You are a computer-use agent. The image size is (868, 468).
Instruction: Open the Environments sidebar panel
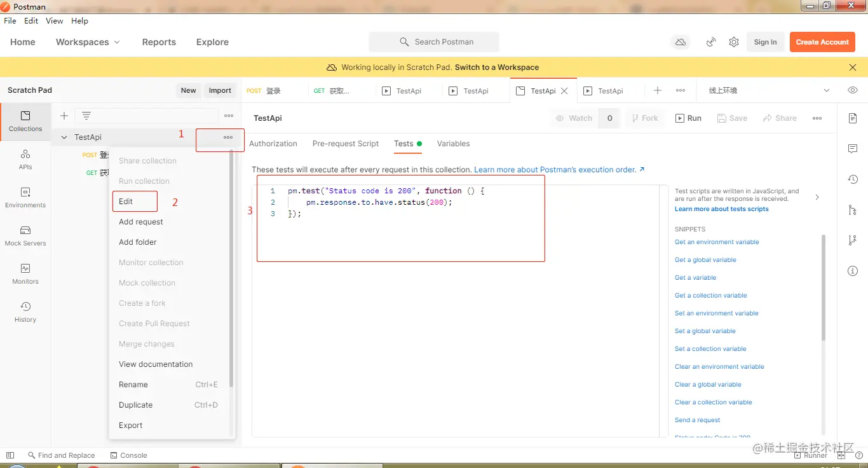[x=25, y=197]
